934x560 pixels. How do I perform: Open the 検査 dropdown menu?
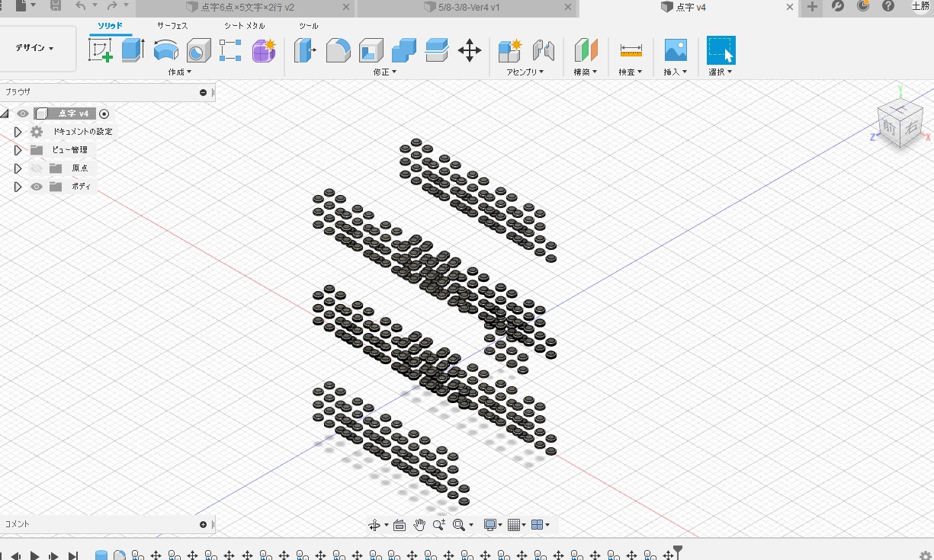[x=630, y=72]
